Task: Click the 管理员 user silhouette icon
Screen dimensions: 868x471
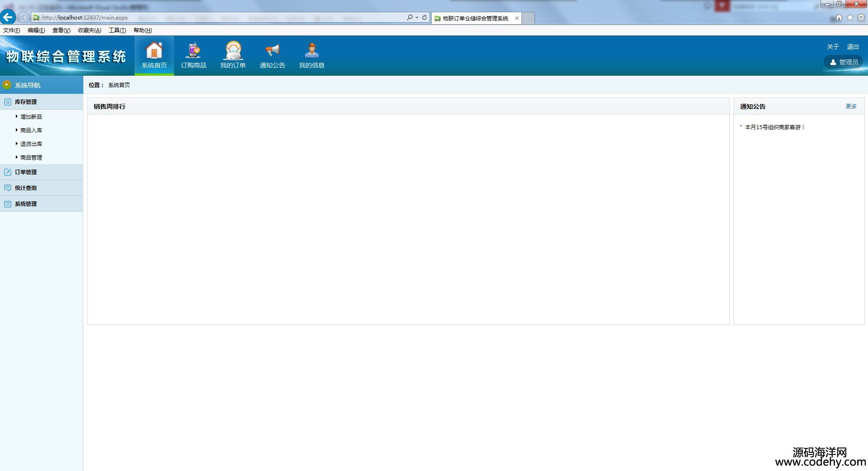Action: point(833,62)
